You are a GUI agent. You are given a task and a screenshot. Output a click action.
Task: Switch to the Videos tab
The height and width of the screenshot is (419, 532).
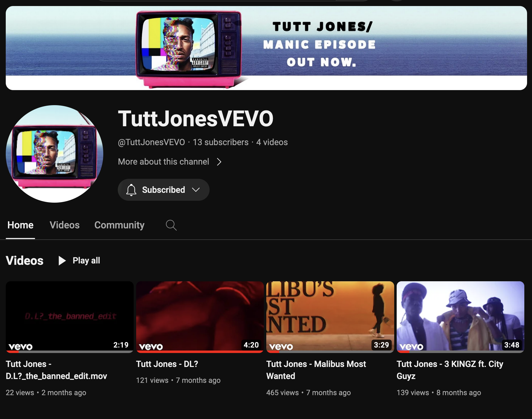click(x=65, y=225)
